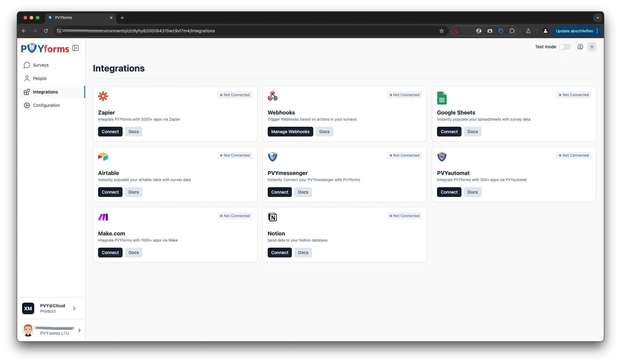This screenshot has height=364, width=621.
Task: Click the Webhooks logo icon
Action: point(273,96)
